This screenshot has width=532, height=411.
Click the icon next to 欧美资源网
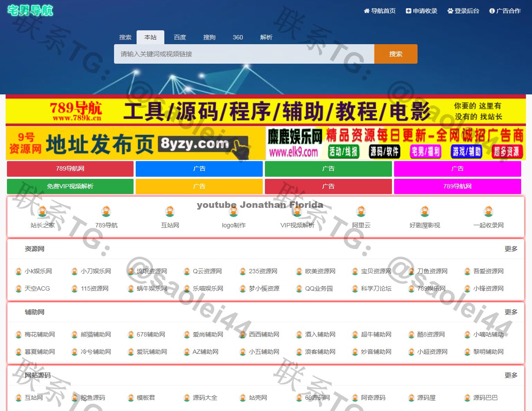tap(299, 272)
